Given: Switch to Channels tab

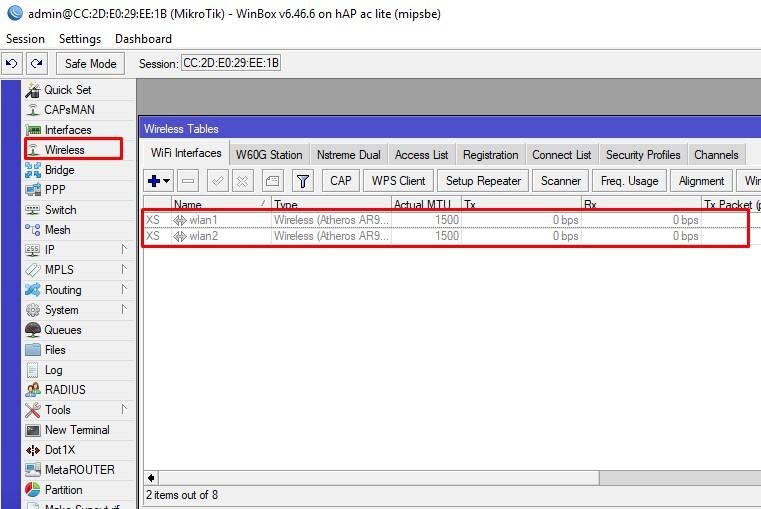Looking at the screenshot, I should point(716,155).
